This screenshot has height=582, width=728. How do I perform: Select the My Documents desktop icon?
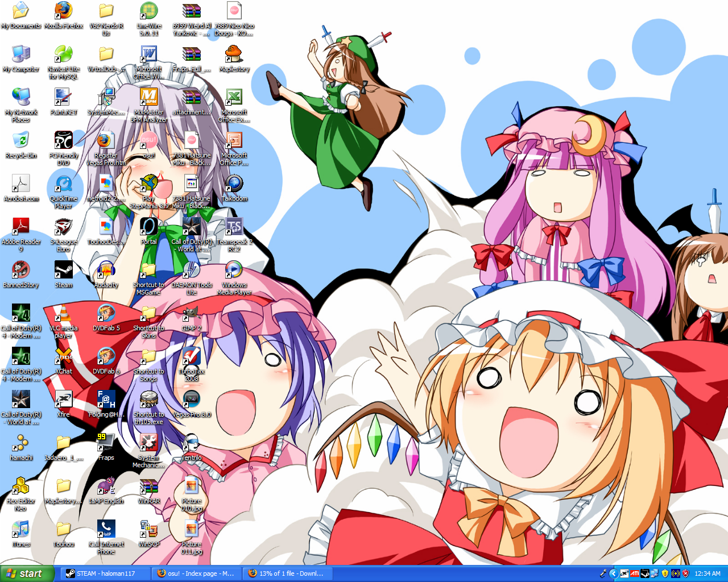21,11
